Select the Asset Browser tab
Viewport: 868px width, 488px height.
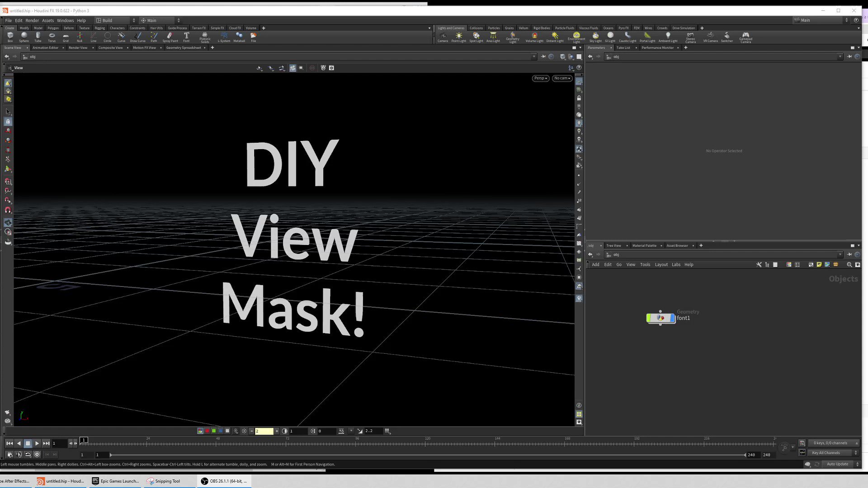point(677,245)
